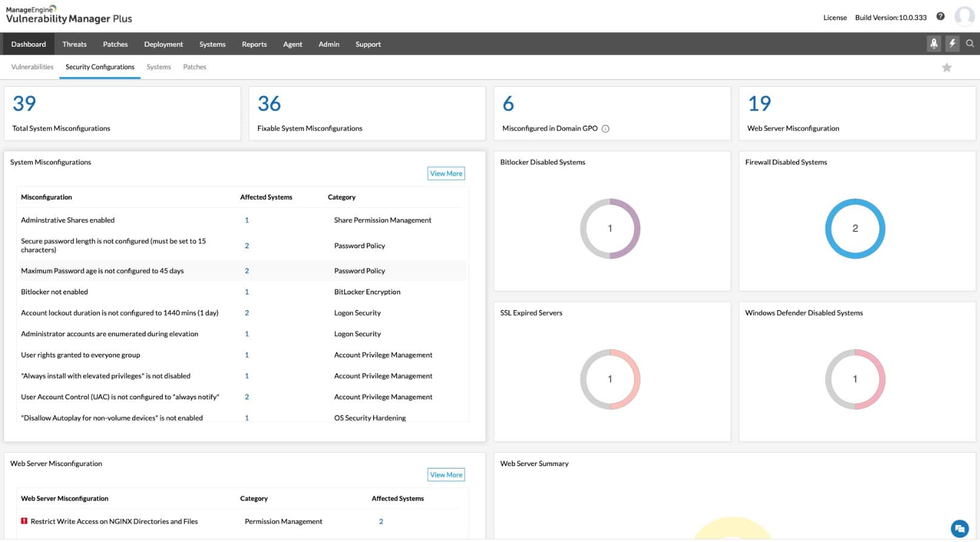The height and width of the screenshot is (542, 980).
Task: Click affected count for Administrator accounts enumerated row
Action: (247, 334)
